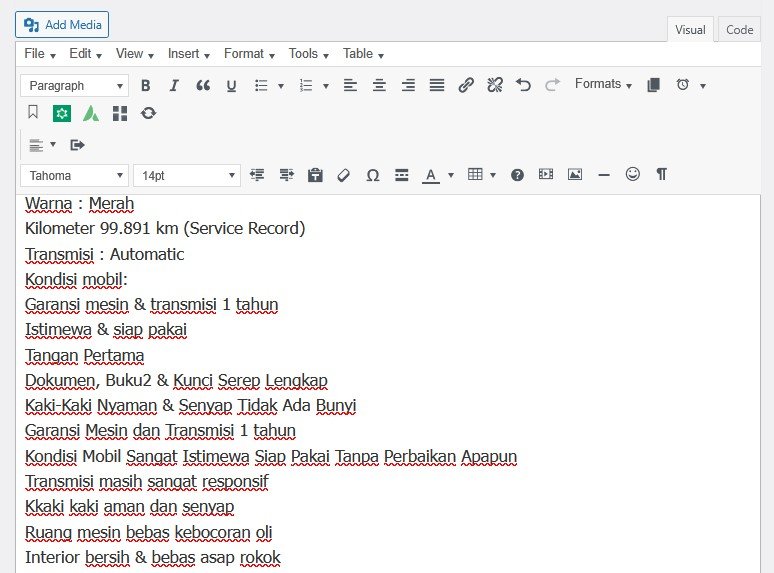Click the insert link icon
Viewport: 774px width, 573px height.
coord(466,86)
